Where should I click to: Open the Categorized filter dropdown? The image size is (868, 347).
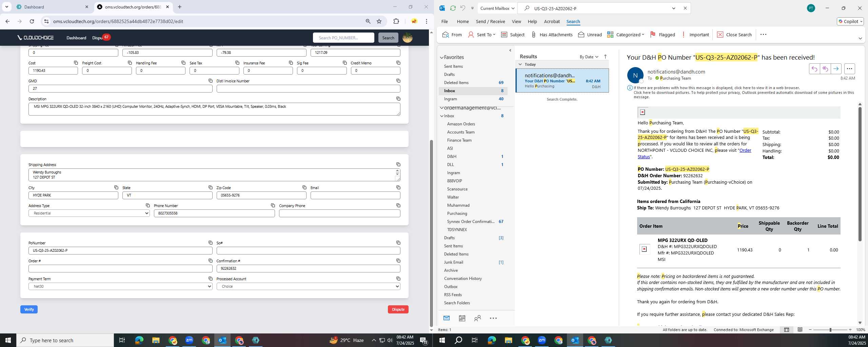click(626, 35)
